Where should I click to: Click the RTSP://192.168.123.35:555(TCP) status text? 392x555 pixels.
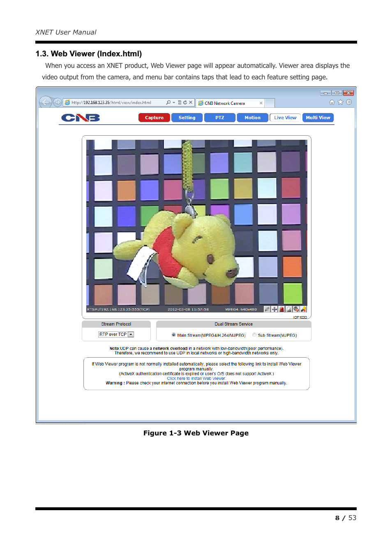(118, 310)
